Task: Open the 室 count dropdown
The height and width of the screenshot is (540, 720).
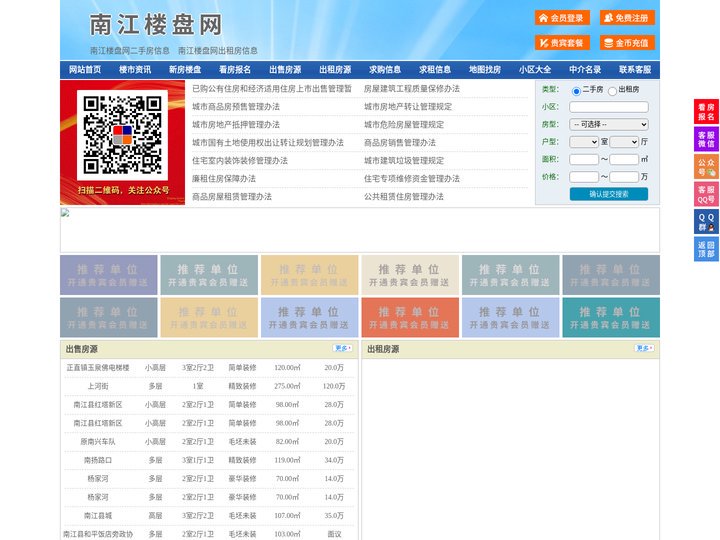Action: 584,142
